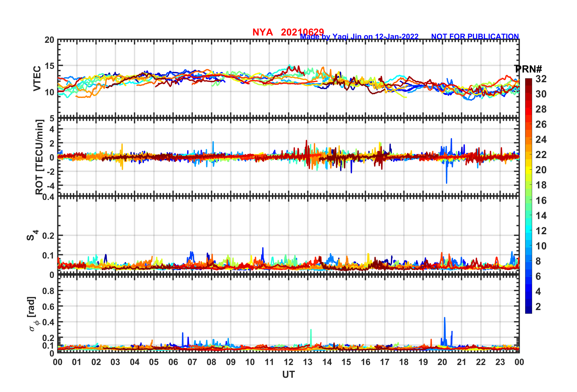Screen dimensions: 577x392
Task: Click the "01" hour tick on the UT axis
Action: tap(77, 362)
